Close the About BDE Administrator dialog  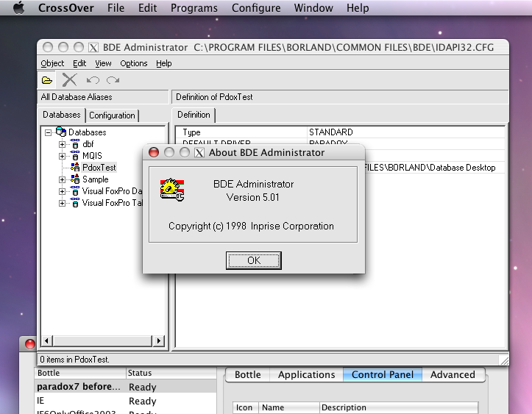(x=154, y=152)
